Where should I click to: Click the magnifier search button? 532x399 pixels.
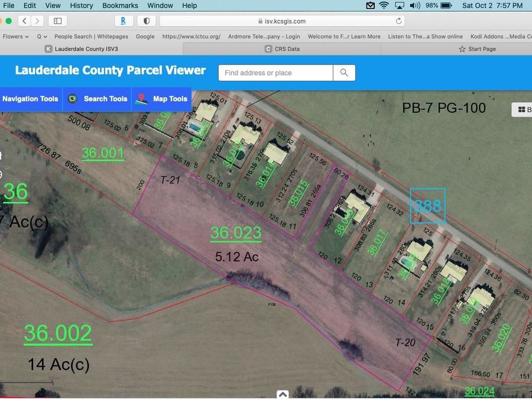[x=344, y=73]
